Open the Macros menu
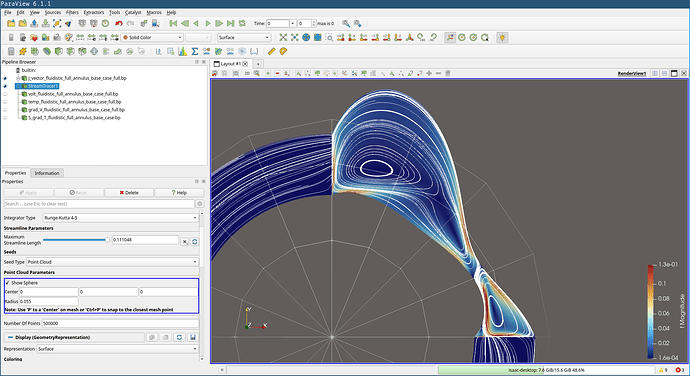Screen dimensions: 690x376 click(154, 12)
